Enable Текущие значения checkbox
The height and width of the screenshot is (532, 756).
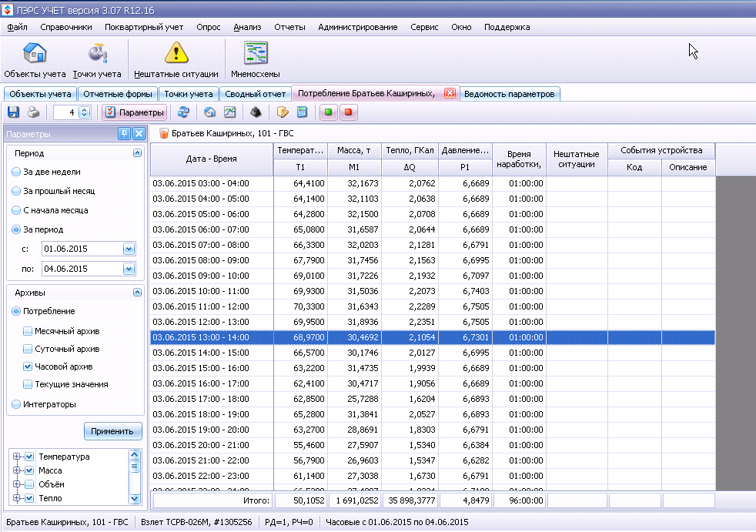(28, 384)
